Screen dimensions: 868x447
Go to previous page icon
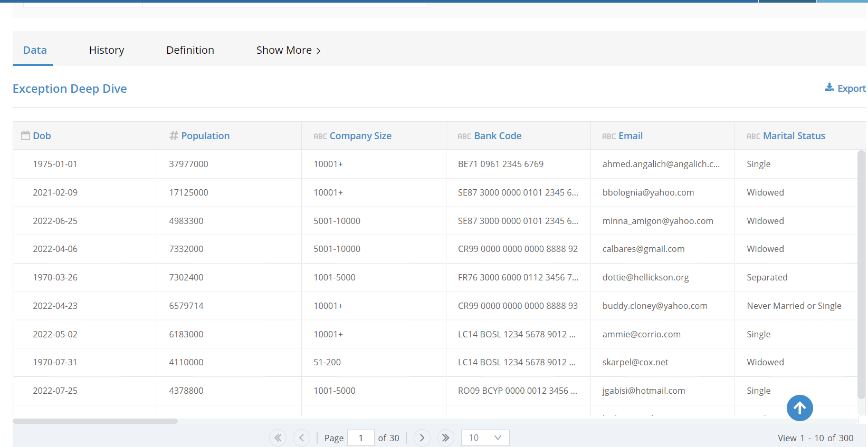point(301,438)
